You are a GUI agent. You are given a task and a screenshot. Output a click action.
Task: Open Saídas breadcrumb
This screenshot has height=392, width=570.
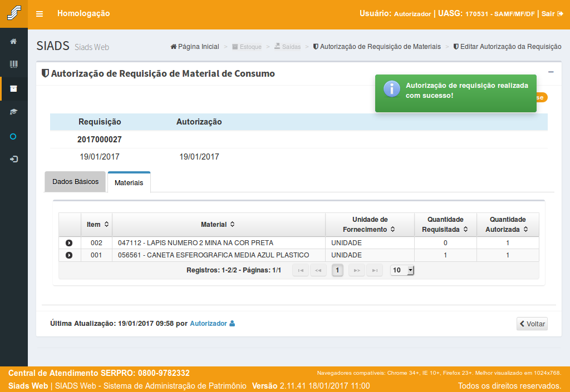(288, 47)
